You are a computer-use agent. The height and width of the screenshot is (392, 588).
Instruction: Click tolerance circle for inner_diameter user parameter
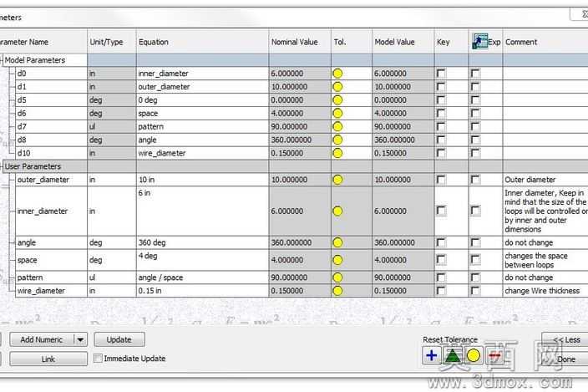tap(337, 211)
